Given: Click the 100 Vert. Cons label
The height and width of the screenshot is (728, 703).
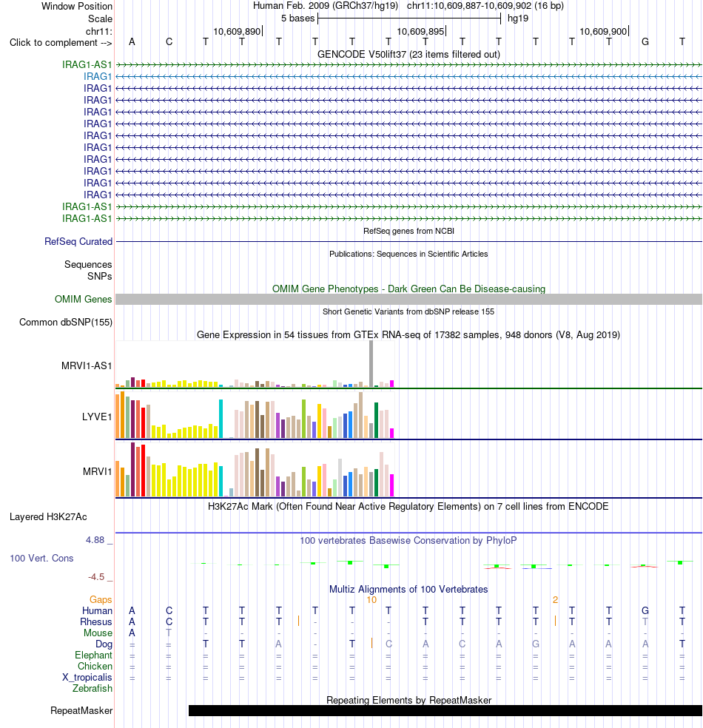Looking at the screenshot, I should coord(41,558).
